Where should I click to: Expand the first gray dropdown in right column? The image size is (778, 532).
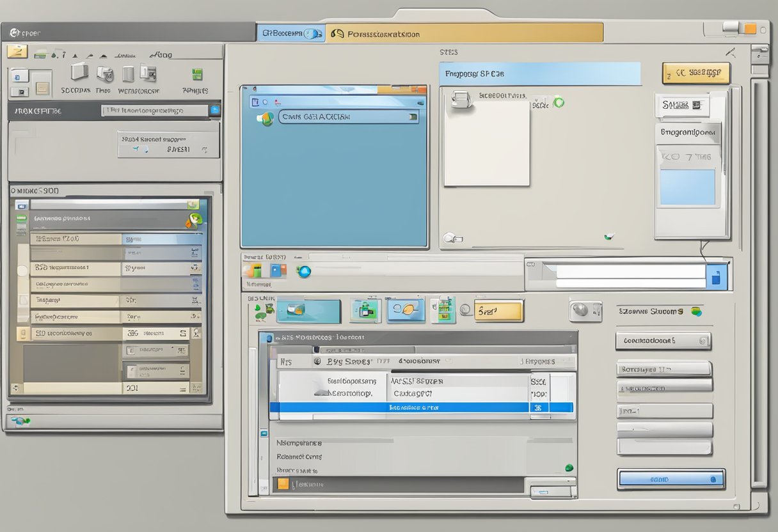(663, 341)
